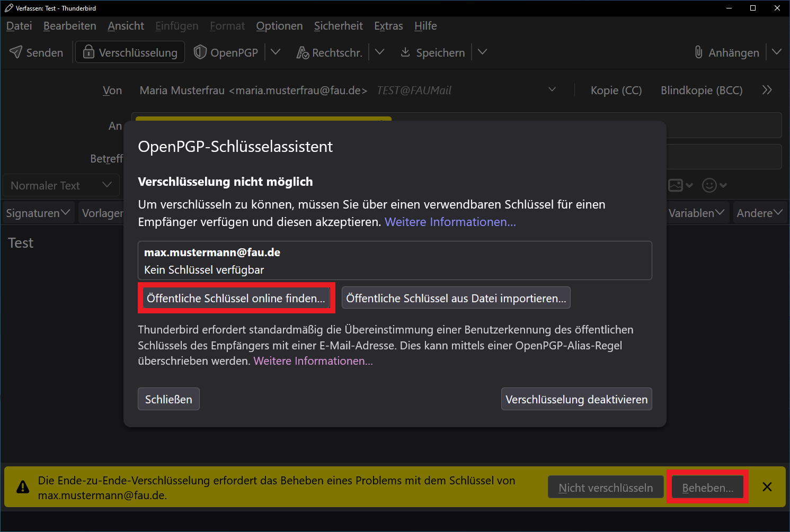The image size is (790, 532).
Task: Click the Nicht verschlüsseln button
Action: [x=605, y=488]
